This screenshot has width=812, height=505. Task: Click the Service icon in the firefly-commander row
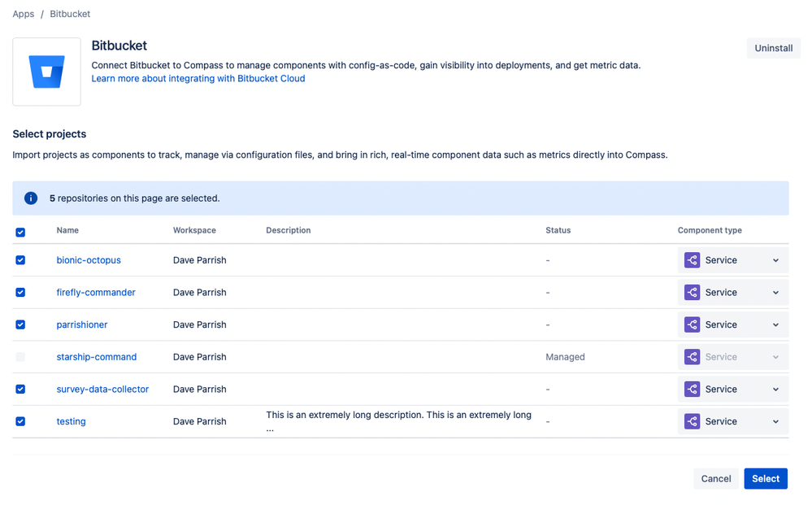pos(692,292)
